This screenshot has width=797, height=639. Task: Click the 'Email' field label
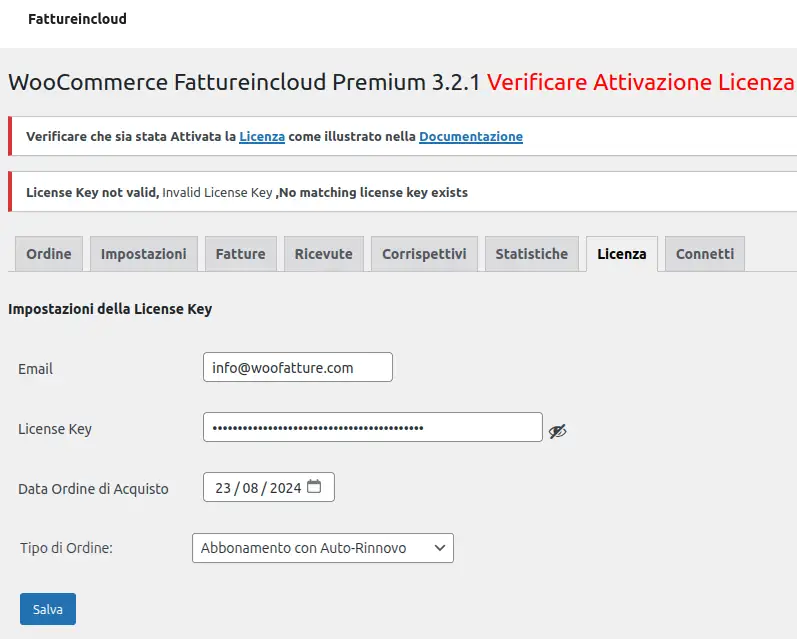point(35,369)
